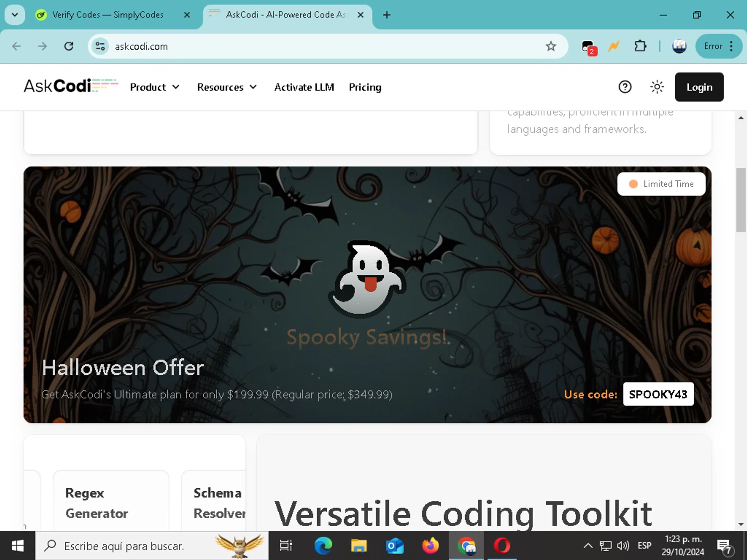This screenshot has height=560, width=747.
Task: View site information icon in address bar
Action: 100,46
